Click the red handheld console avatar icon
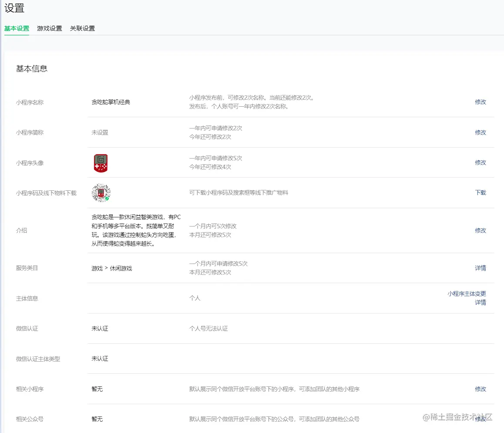Image resolution: width=504 pixels, height=433 pixels. coord(101,163)
